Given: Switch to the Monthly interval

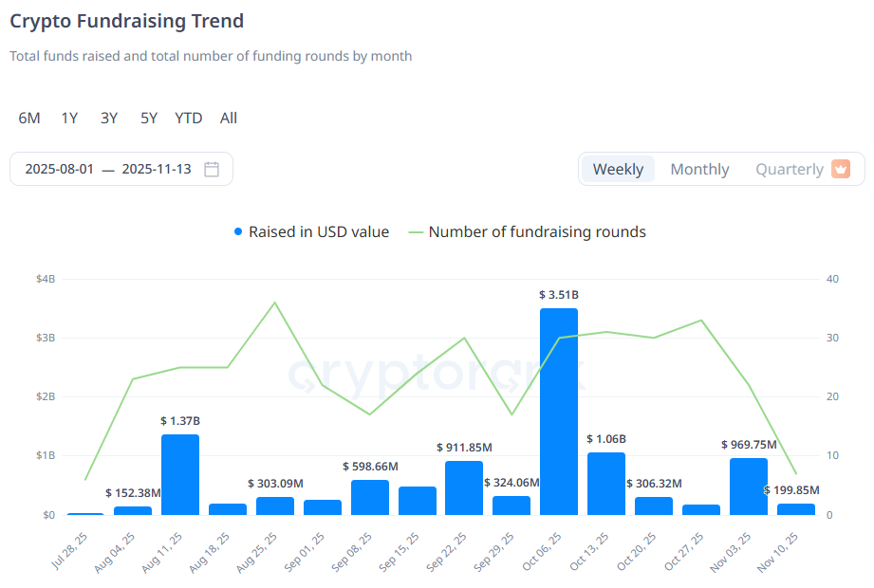Looking at the screenshot, I should (x=699, y=169).
